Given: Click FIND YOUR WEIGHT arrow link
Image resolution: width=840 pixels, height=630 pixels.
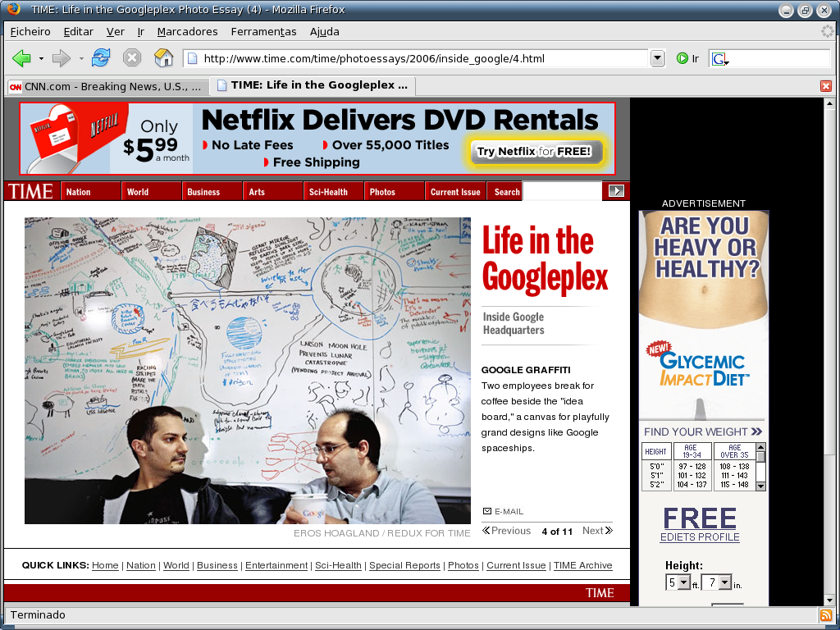Looking at the screenshot, I should [703, 431].
